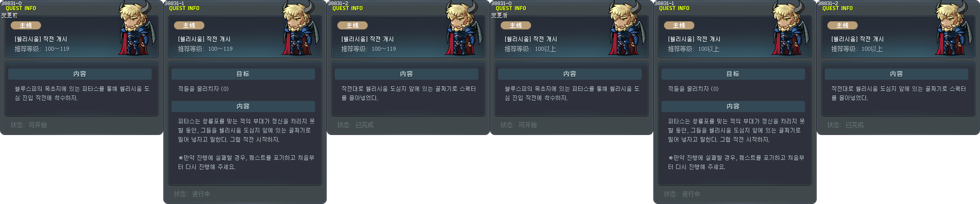Click the 变更后 label
The image size is (980, 204).
(x=499, y=15)
